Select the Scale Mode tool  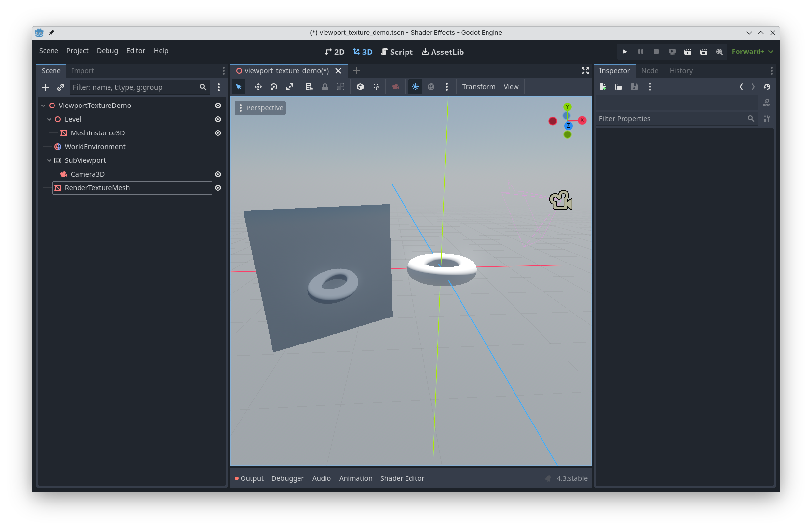tap(290, 87)
